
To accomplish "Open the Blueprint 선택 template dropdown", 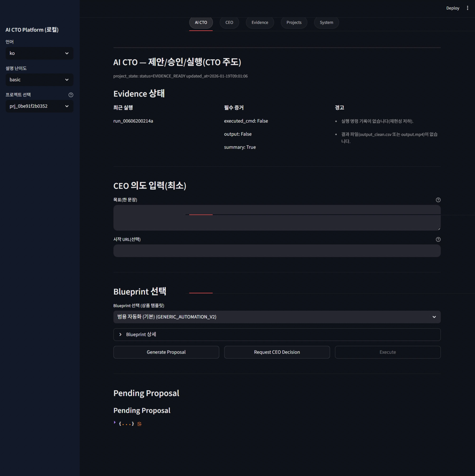I will [x=277, y=317].
